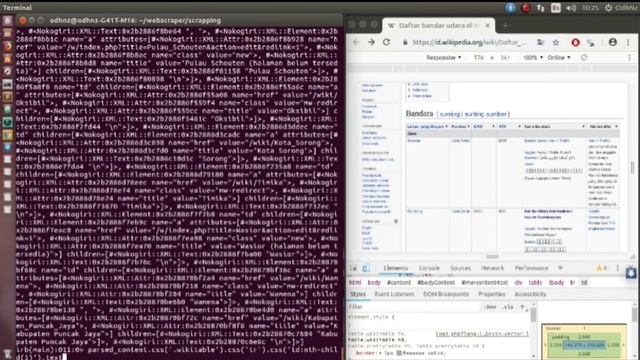Close the Terminal window

click(23, 20)
